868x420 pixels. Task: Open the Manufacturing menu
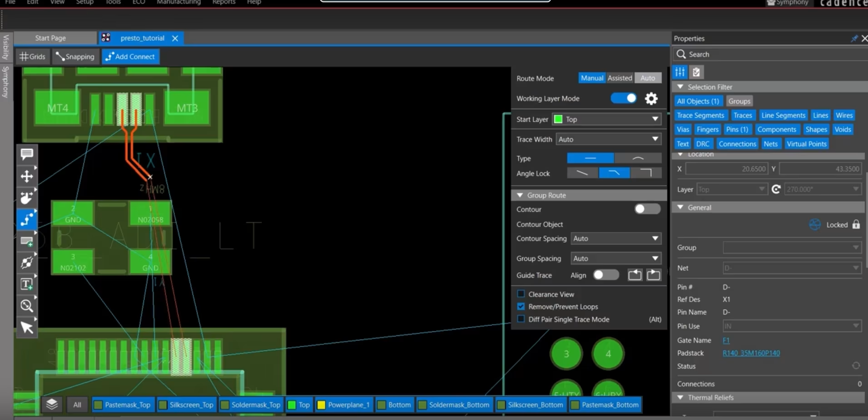(x=179, y=2)
